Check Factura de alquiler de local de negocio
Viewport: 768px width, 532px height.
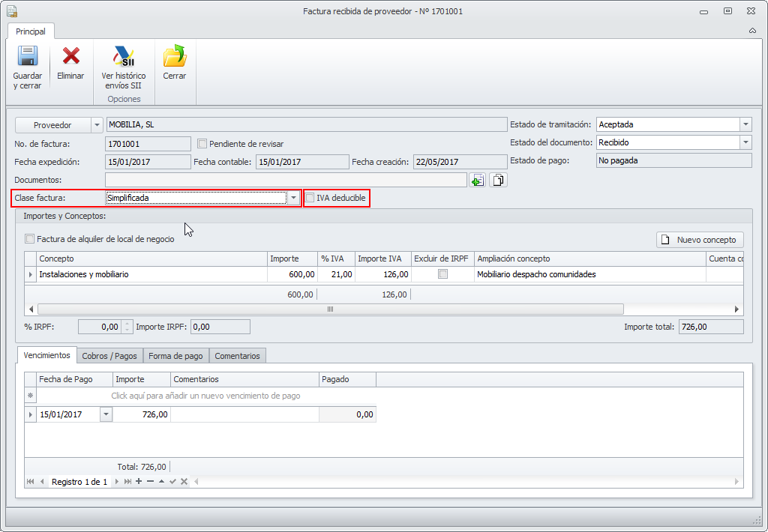tap(30, 239)
